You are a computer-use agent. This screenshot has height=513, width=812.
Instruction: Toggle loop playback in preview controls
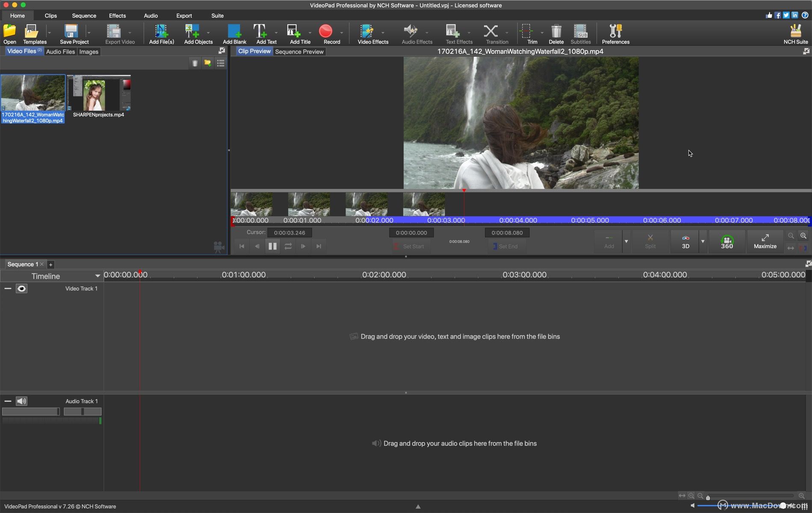[288, 246]
